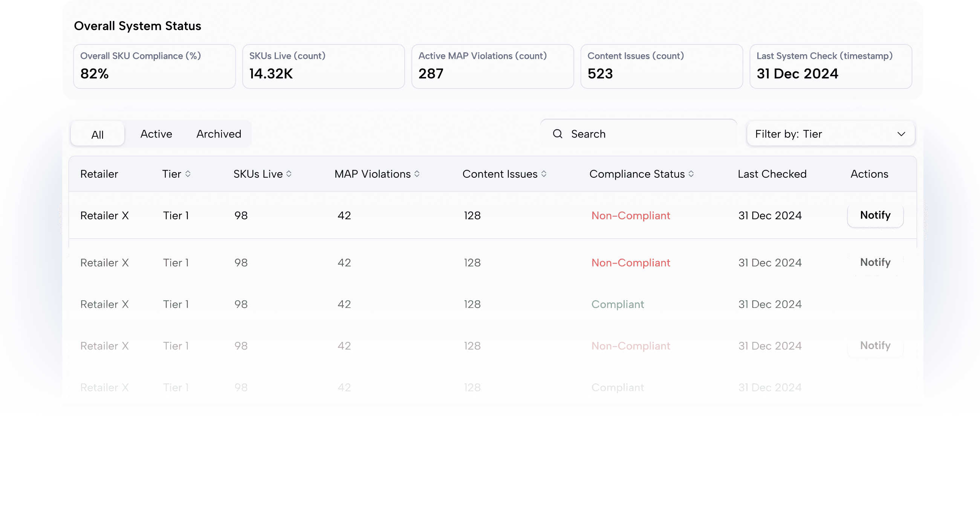This screenshot has height=525, width=980.
Task: Switch to the All tab
Action: coord(97,134)
